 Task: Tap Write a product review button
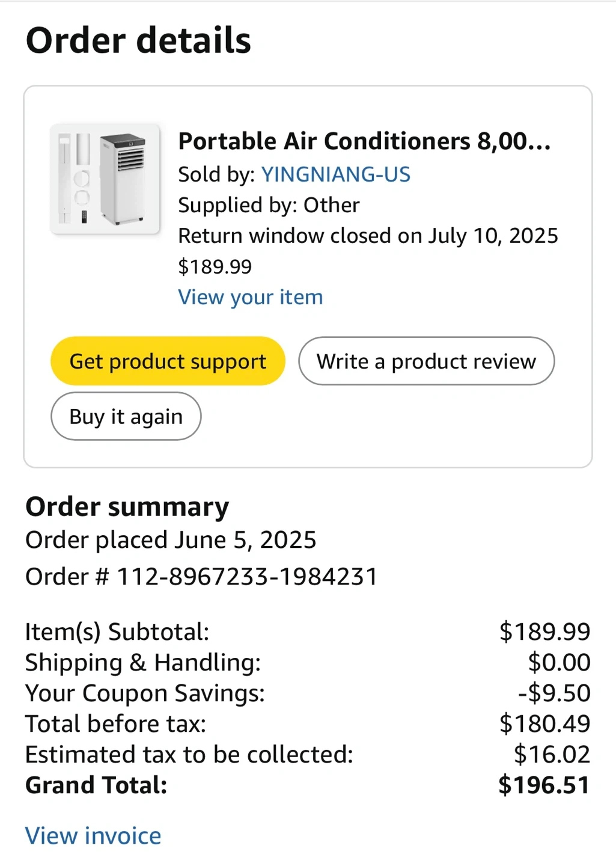click(426, 361)
